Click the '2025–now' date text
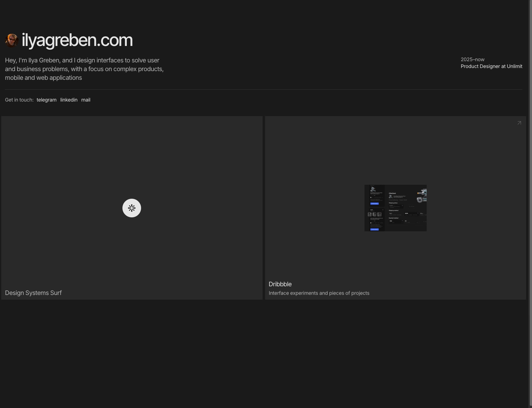The image size is (532, 408). pyautogui.click(x=473, y=59)
